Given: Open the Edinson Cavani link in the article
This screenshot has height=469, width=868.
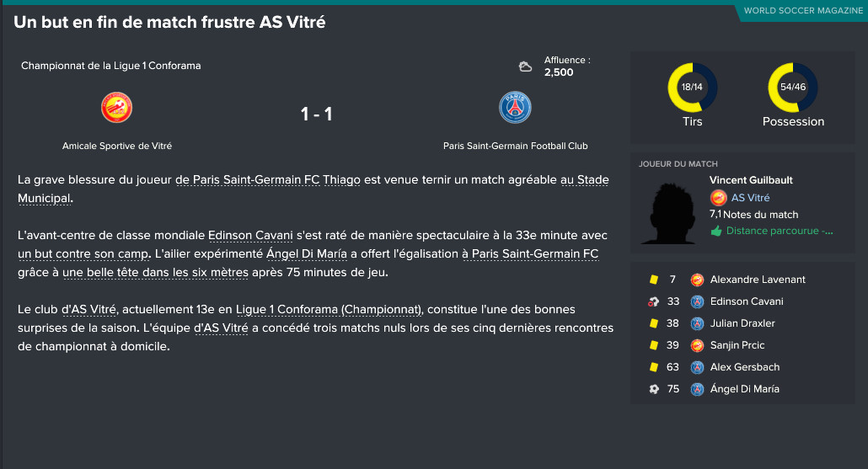Looking at the screenshot, I should (x=250, y=235).
